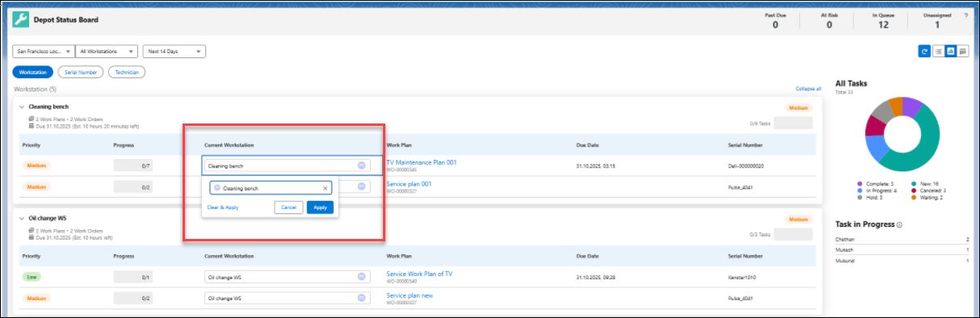Screen dimensions: 980x318
Task: Open the Service plan 001 link
Action: point(409,183)
